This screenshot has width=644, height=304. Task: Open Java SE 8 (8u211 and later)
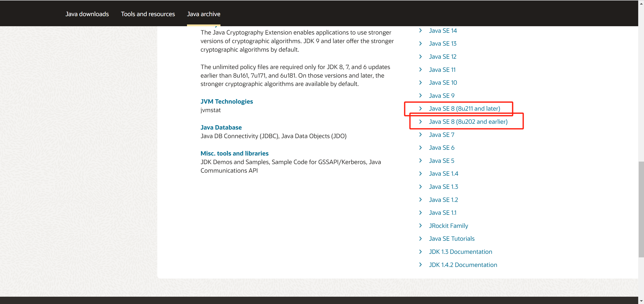[x=464, y=109]
